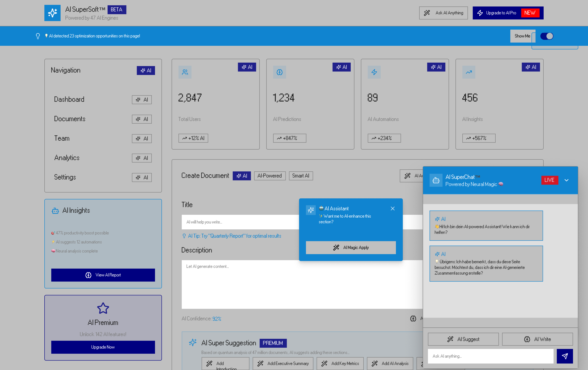Click the AI SuperSoft sparkle logo icon
This screenshot has height=370, width=588.
tap(52, 13)
